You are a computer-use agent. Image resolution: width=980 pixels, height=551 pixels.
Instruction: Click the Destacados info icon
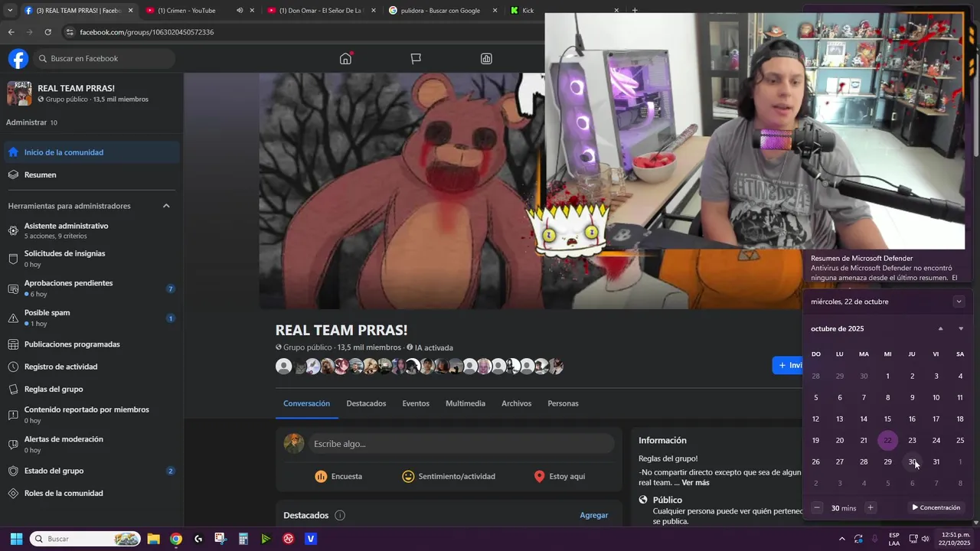[x=340, y=515]
